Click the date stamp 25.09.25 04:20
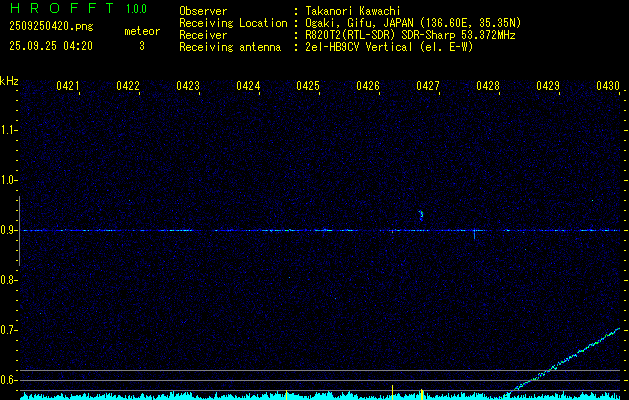 (51, 46)
